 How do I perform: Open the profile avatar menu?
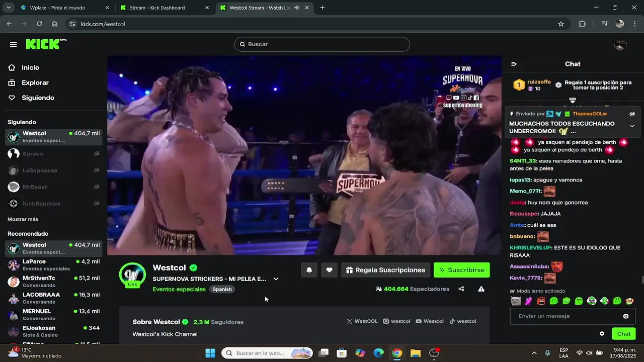click(620, 44)
